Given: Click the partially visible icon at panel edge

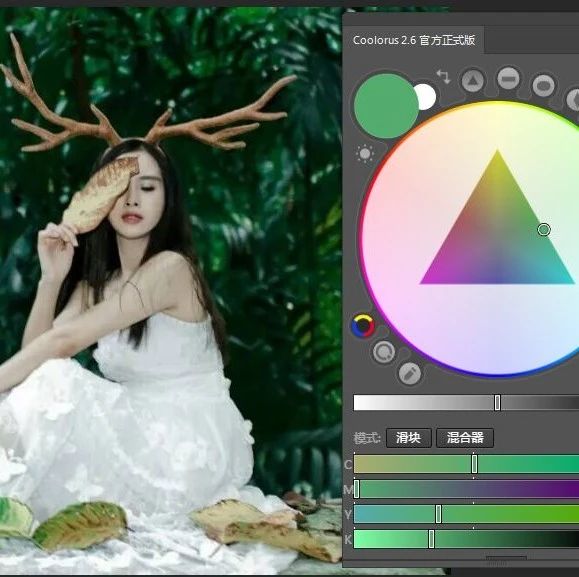Looking at the screenshot, I should point(573,99).
